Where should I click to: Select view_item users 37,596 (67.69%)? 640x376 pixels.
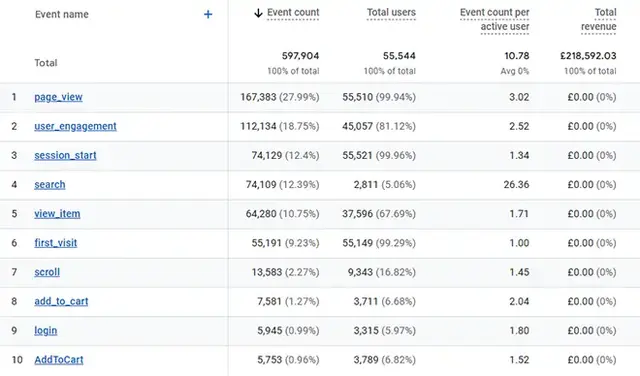coord(379,214)
